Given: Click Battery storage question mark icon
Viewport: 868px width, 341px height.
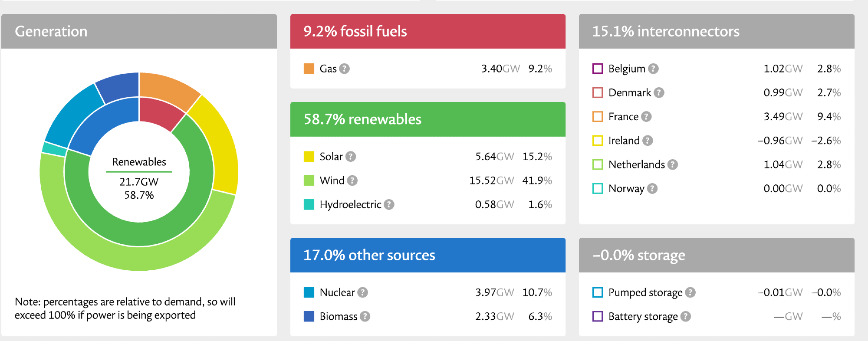Looking at the screenshot, I should pos(685,316).
